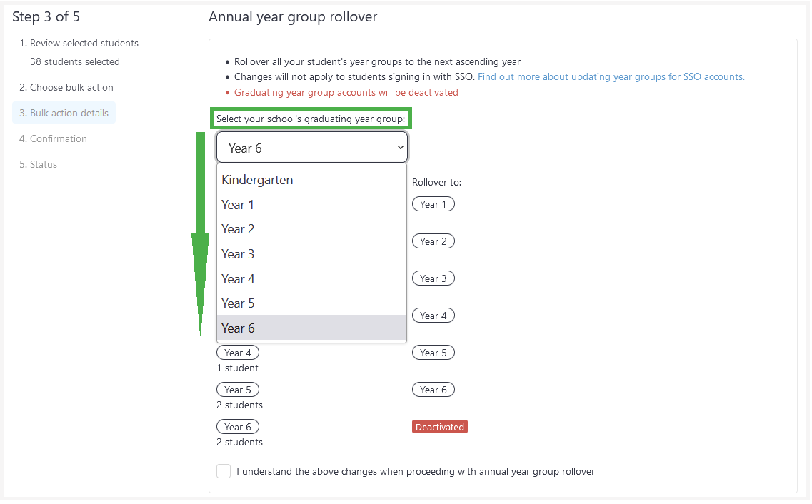Click the Confirmation step in sidebar
The width and height of the screenshot is (812, 504).
click(x=53, y=138)
